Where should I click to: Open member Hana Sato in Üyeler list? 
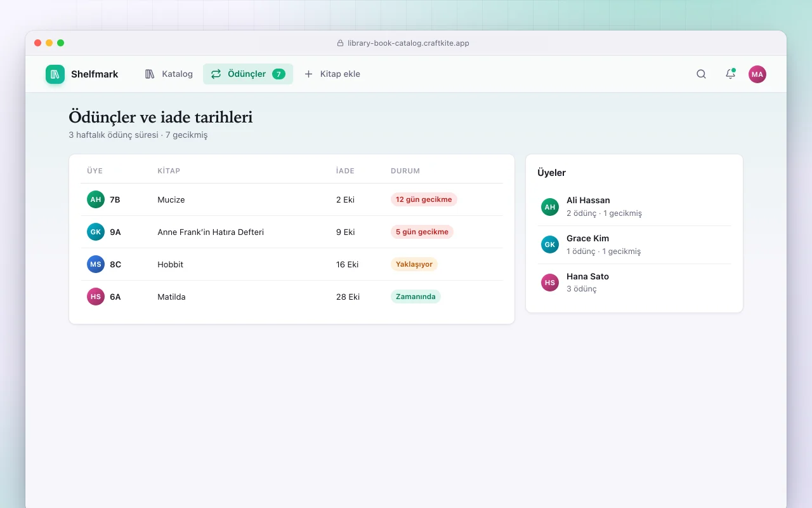tap(634, 283)
